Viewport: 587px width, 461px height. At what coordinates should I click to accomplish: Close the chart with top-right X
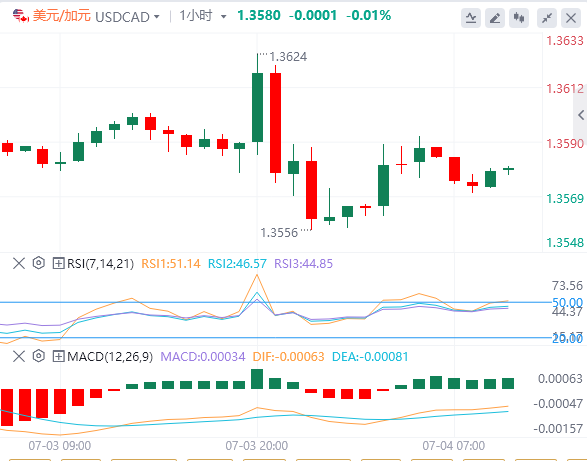pyautogui.click(x=571, y=18)
